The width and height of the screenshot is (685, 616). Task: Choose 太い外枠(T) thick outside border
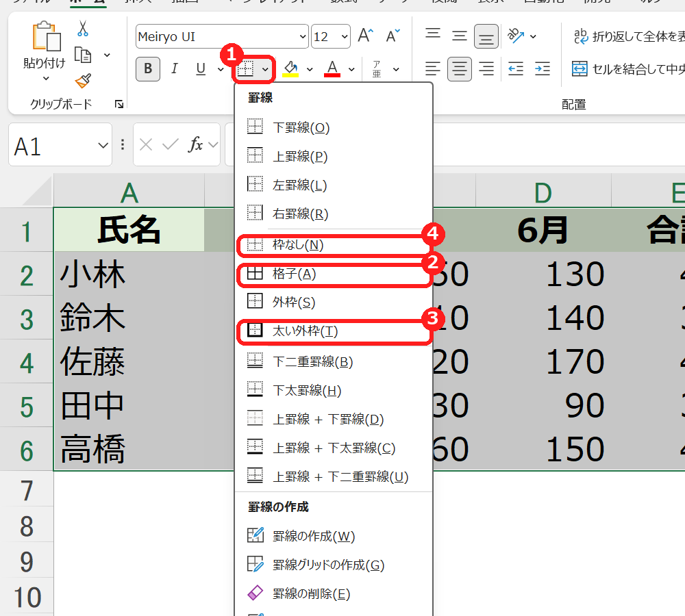(x=334, y=331)
